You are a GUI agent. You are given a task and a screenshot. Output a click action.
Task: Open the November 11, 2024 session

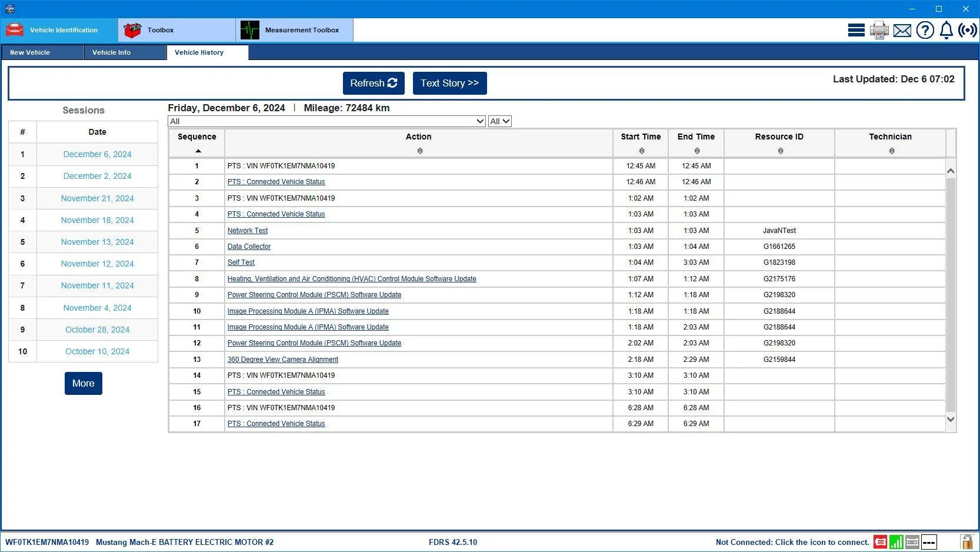point(98,285)
